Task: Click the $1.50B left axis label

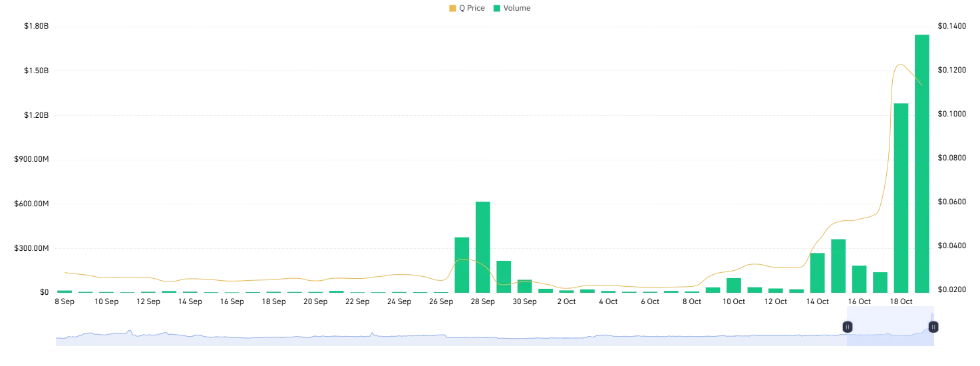Action: click(x=37, y=71)
